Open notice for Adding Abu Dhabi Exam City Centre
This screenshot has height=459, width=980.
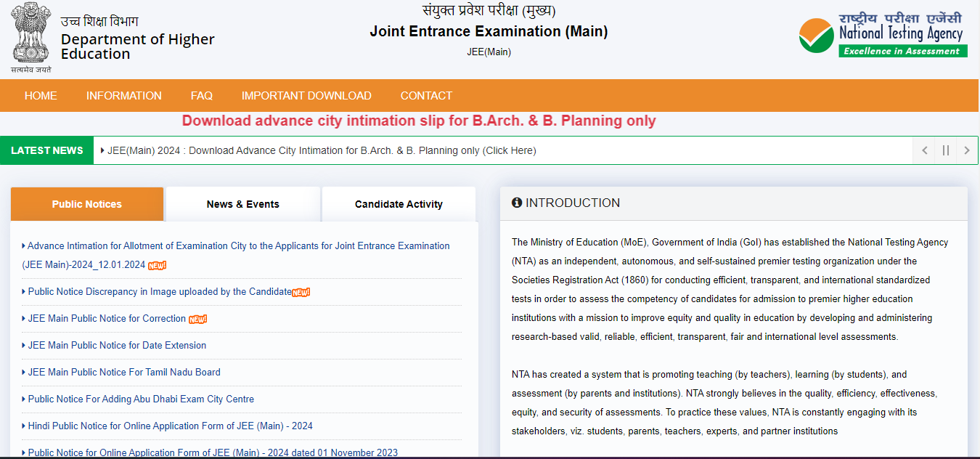[x=141, y=399]
